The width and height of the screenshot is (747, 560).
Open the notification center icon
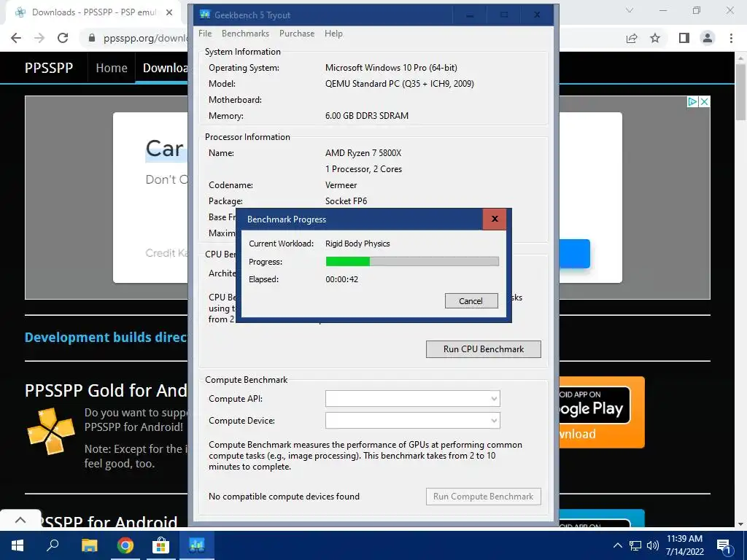click(724, 545)
